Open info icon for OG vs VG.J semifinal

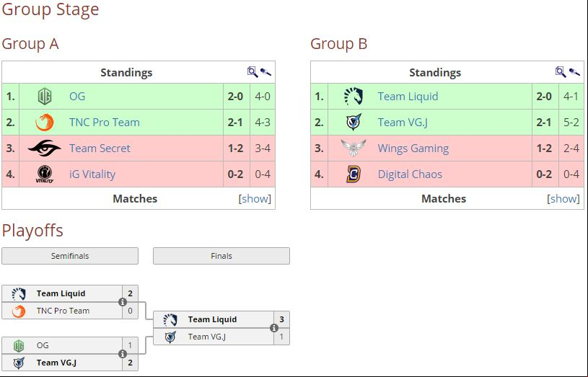coord(122,354)
